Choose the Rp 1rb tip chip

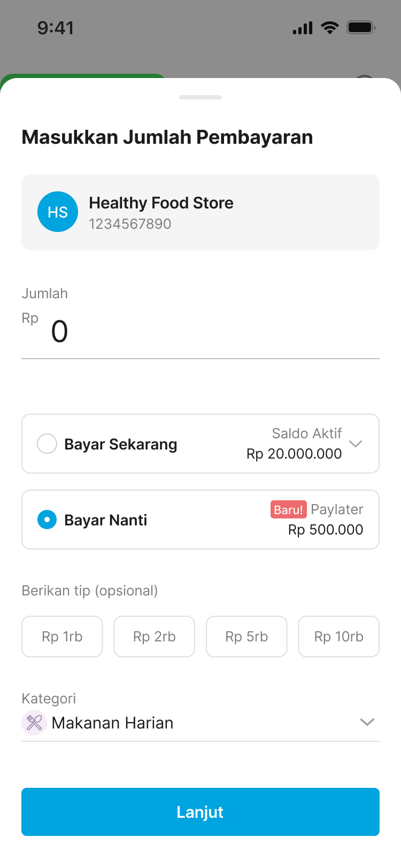point(62,637)
